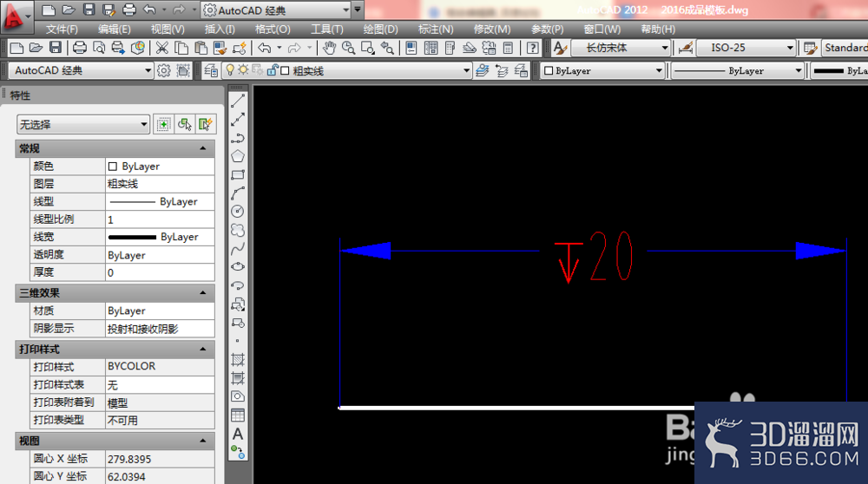Click the 线型比例 value field

[x=160, y=219]
